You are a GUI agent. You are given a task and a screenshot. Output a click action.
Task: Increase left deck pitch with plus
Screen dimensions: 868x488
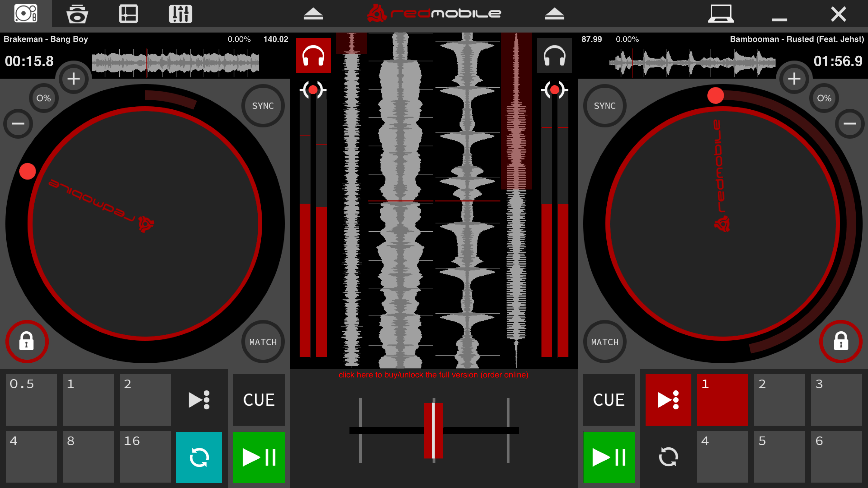tap(74, 79)
